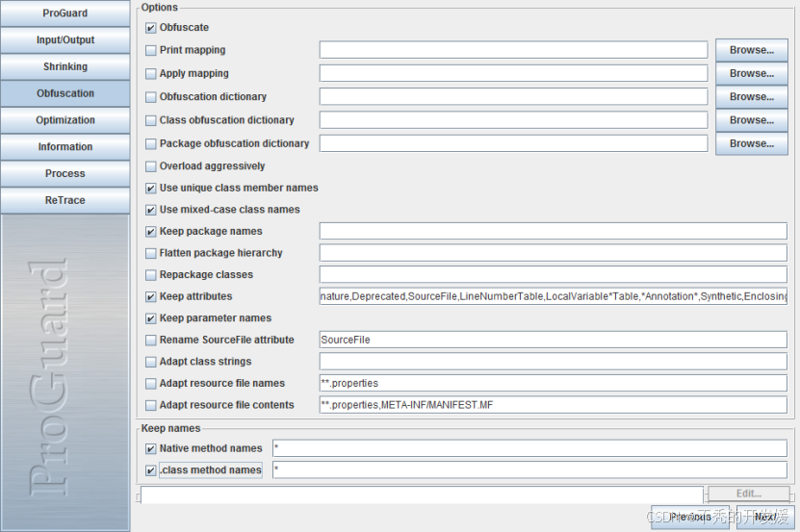
Task: Click the Previous button
Action: pos(690,518)
